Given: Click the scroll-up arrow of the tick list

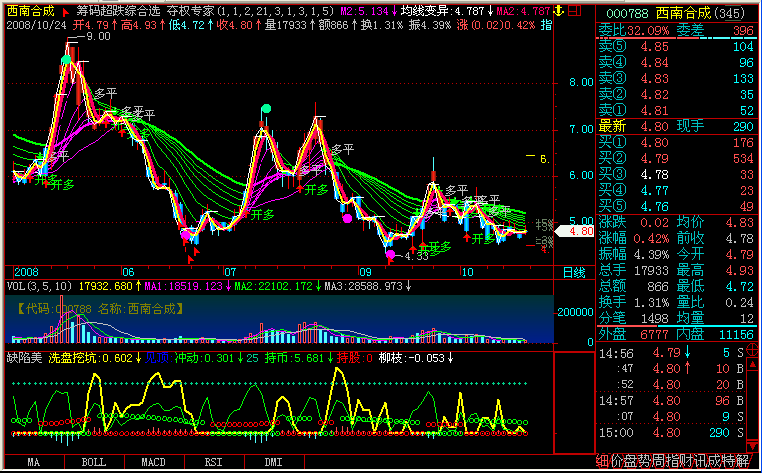Looking at the screenshot, I should click(752, 364).
